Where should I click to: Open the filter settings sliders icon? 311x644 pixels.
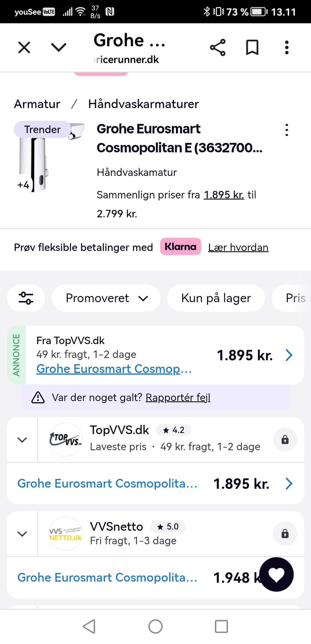pyautogui.click(x=26, y=298)
